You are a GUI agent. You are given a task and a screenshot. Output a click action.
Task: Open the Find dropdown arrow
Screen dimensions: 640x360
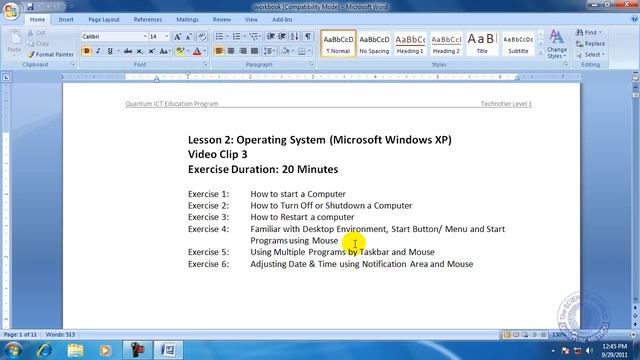[600, 32]
